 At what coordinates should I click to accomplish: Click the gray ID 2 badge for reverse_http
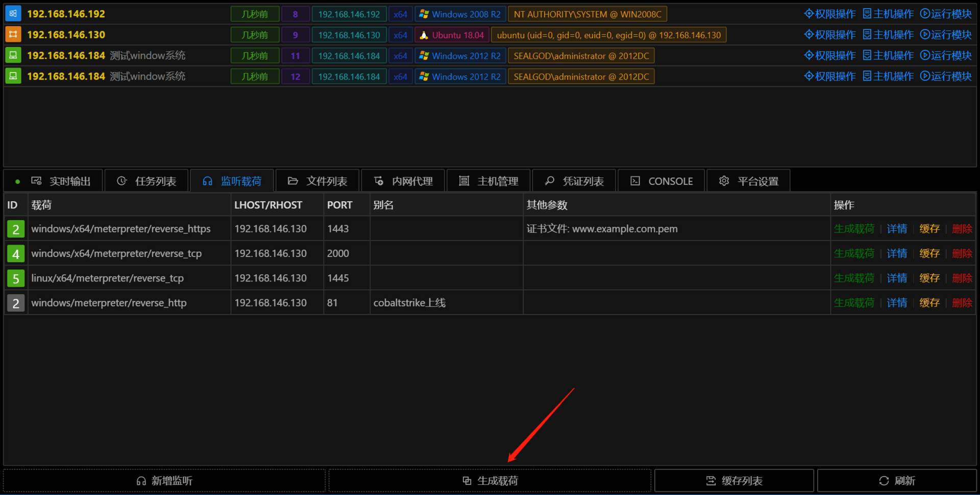point(16,303)
